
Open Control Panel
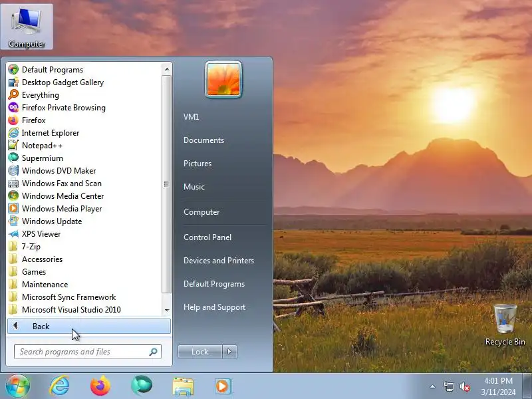pyautogui.click(x=207, y=237)
